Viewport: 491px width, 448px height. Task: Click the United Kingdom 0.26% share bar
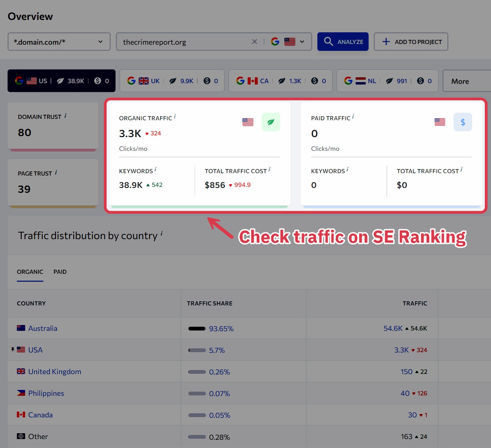click(x=197, y=372)
